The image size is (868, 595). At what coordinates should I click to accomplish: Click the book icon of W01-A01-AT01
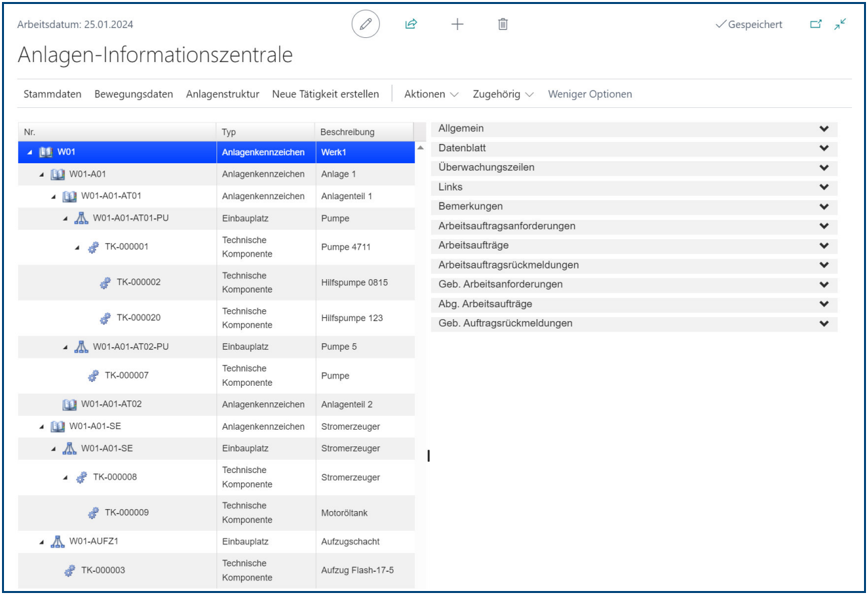[70, 197]
